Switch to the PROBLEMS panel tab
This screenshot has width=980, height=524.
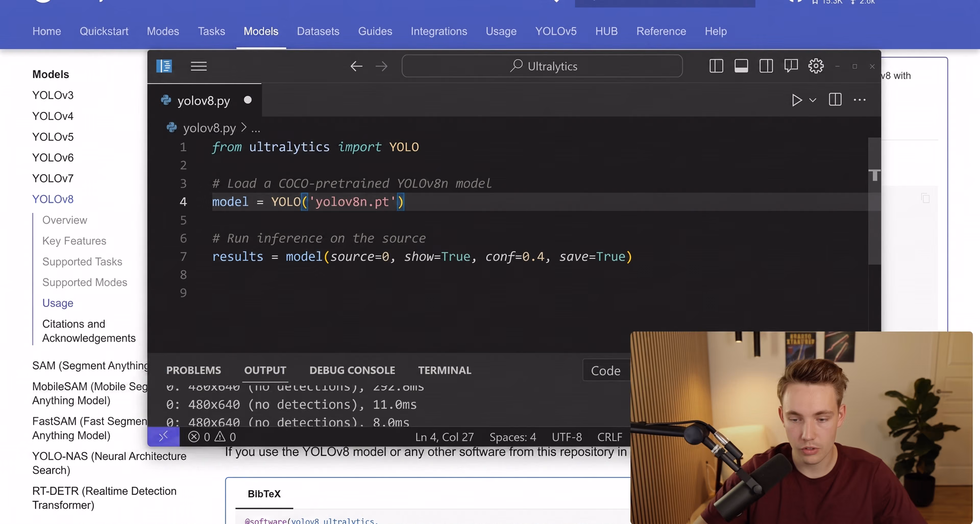point(193,370)
